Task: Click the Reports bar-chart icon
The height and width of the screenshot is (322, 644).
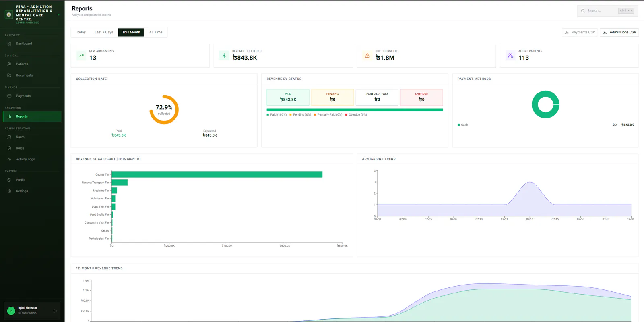Action: [9, 116]
